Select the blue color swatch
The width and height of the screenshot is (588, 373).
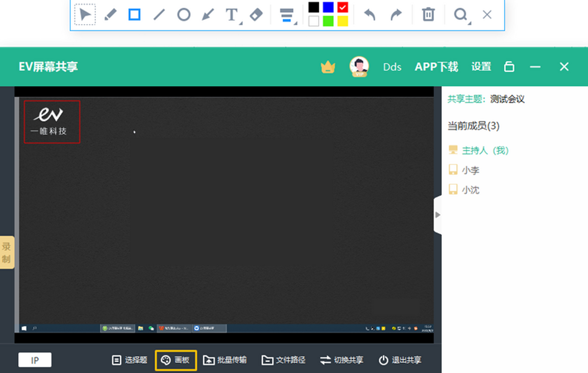point(328,7)
